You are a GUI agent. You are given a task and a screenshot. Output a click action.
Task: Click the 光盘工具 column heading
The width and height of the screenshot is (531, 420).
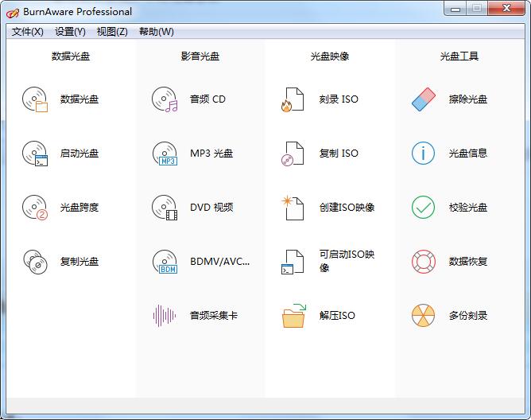coord(459,56)
